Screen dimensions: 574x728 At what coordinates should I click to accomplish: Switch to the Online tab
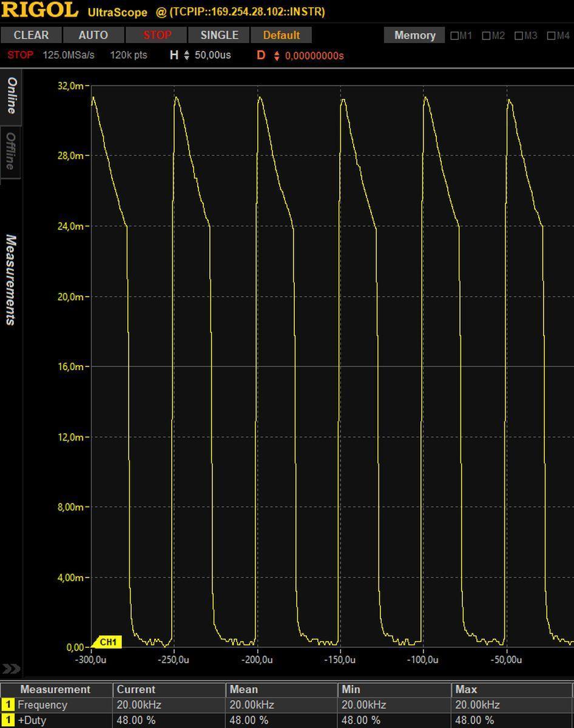pos(11,96)
